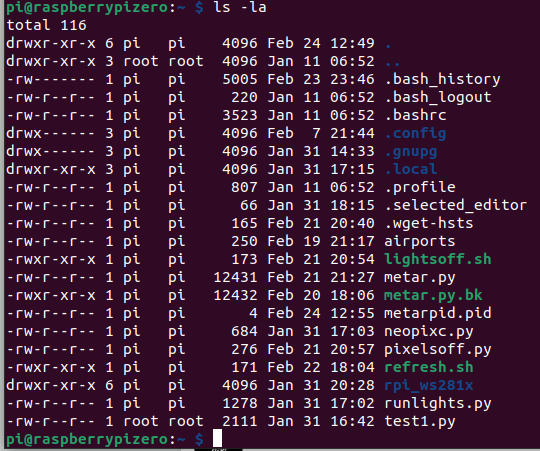
Task: Click the runlights.py filename
Action: (438, 404)
